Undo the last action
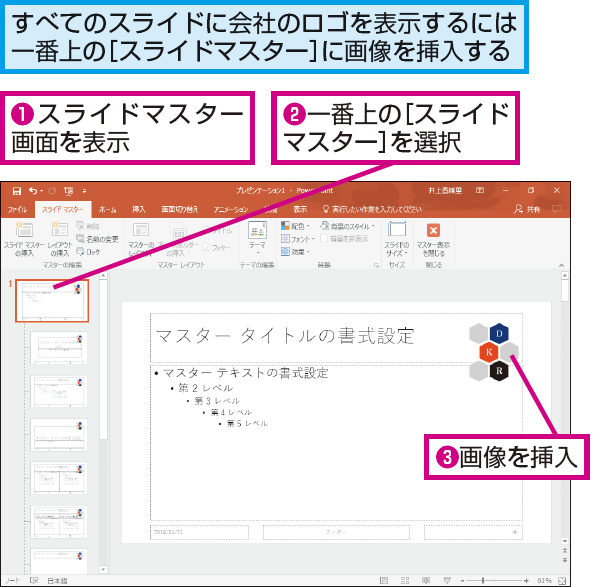Viewport: 600px width, 587px height. point(33,191)
